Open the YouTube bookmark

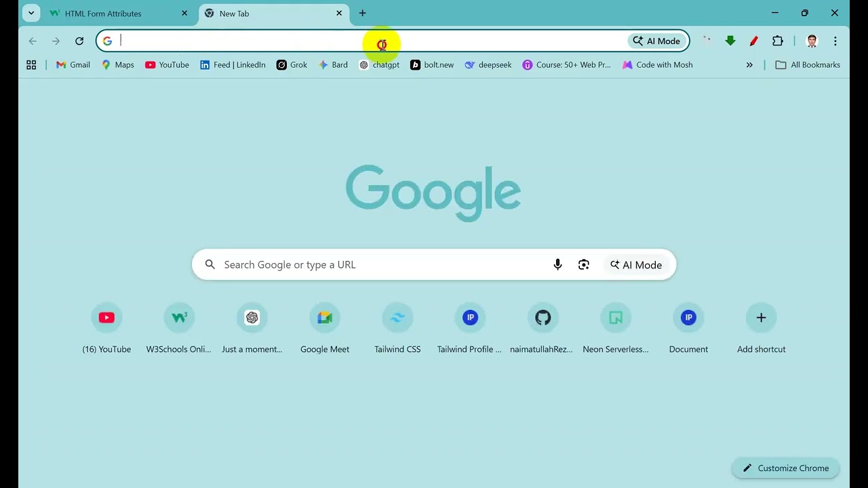167,65
